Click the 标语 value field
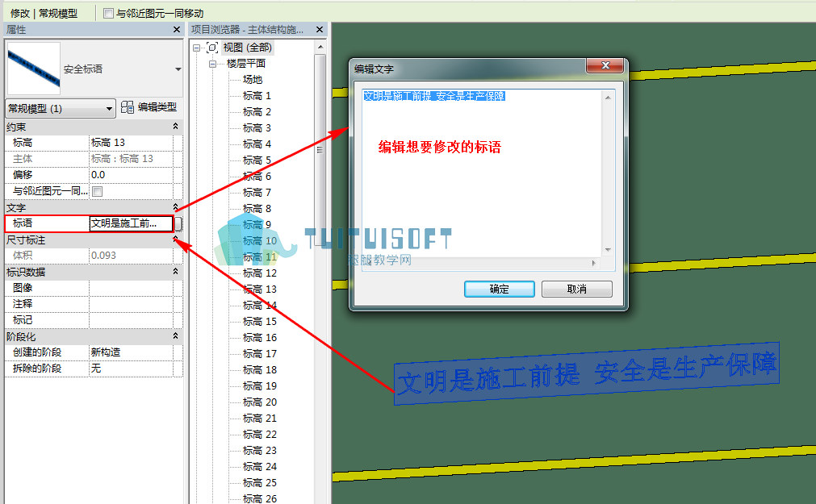This screenshot has height=504, width=816. pyautogui.click(x=131, y=223)
